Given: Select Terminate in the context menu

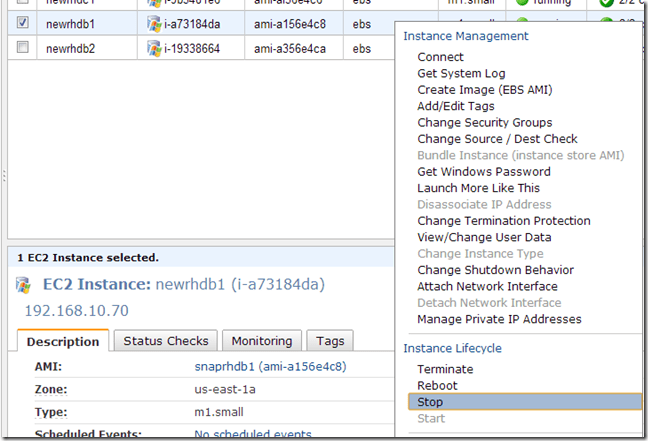Looking at the screenshot, I should 445,369.
